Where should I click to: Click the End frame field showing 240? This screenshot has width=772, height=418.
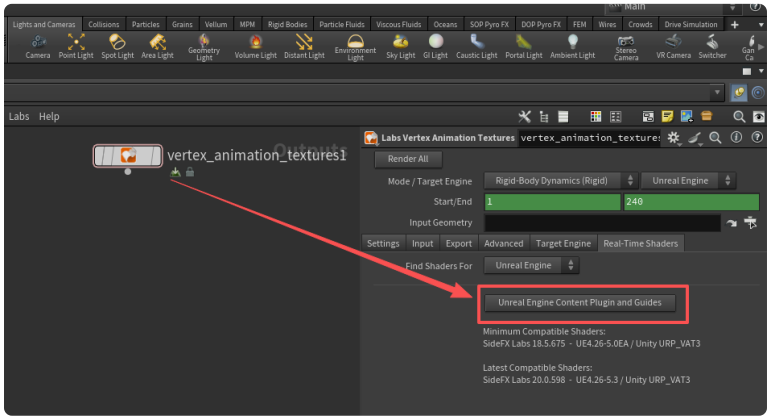pyautogui.click(x=690, y=202)
